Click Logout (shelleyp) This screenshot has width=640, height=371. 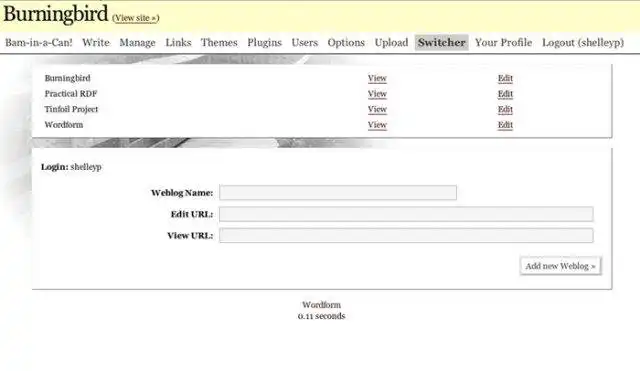coord(583,42)
